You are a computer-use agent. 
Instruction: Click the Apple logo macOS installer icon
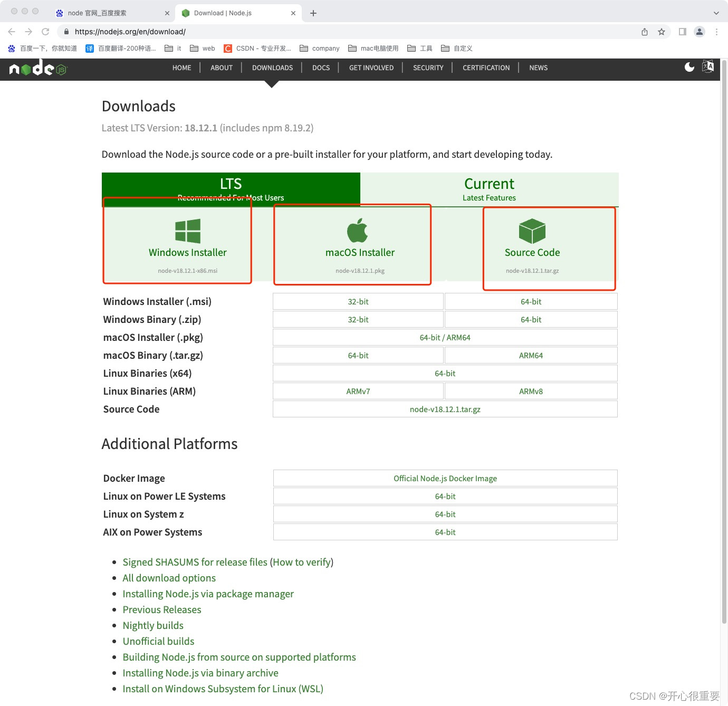click(x=358, y=230)
